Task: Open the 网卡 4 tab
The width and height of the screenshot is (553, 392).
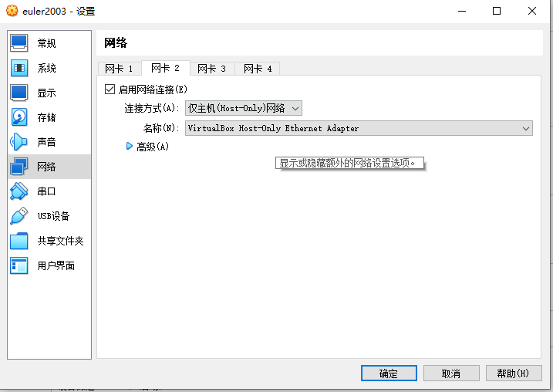Action: [258, 69]
